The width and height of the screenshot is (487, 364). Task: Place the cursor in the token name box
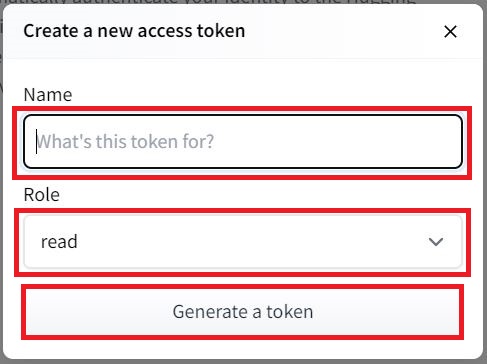(243, 141)
